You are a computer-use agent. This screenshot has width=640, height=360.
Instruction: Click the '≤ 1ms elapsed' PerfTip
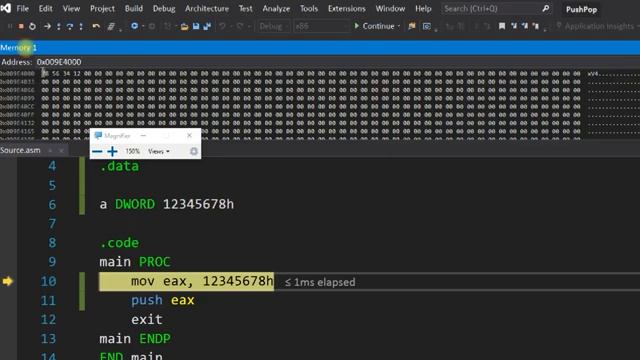coord(320,282)
